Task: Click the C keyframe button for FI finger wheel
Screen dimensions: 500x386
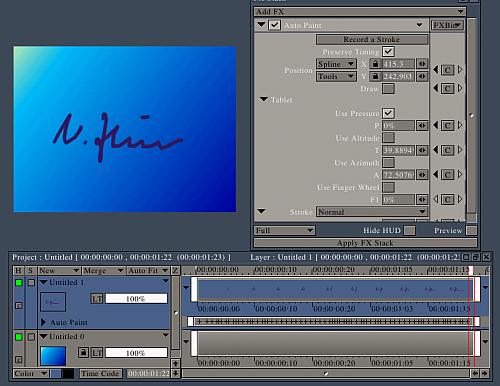Action: 448,199
